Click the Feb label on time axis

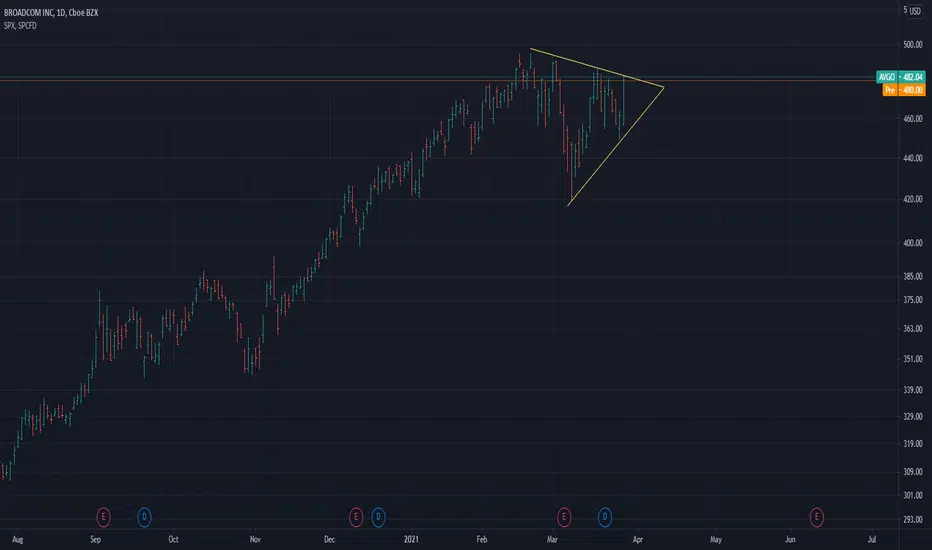pyautogui.click(x=481, y=539)
